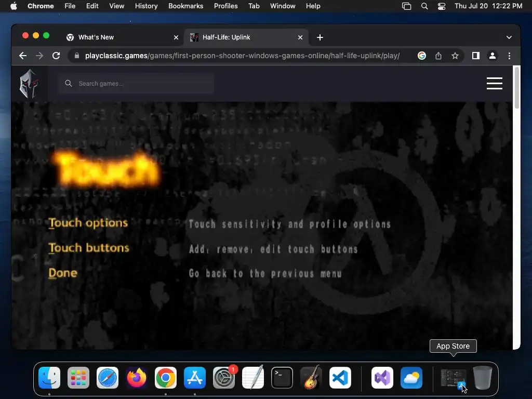Open Control Center in menu bar
This screenshot has width=532, height=399.
(442, 6)
